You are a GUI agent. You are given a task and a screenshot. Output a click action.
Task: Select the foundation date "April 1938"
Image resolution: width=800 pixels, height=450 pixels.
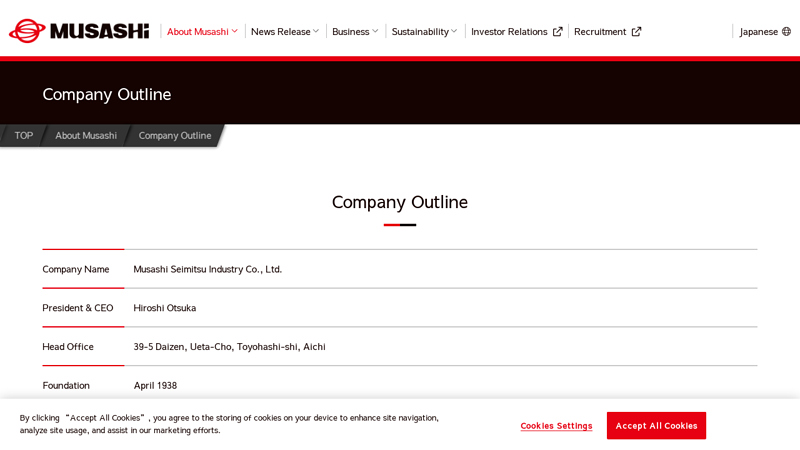[x=155, y=386]
